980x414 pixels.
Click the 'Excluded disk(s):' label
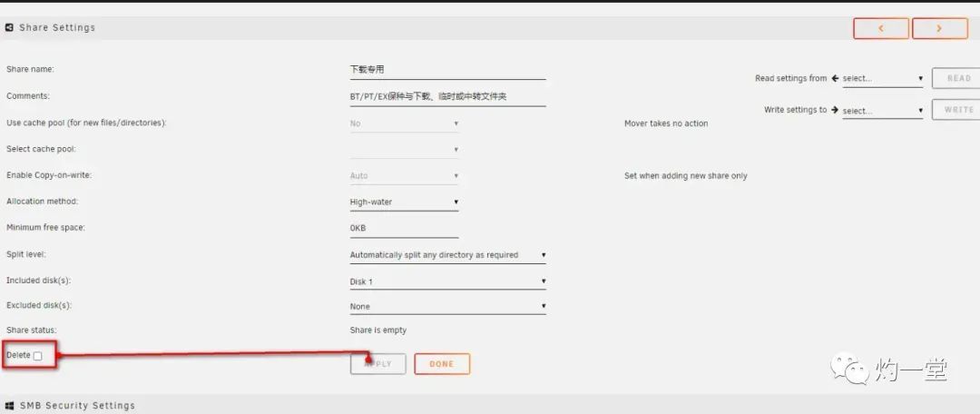(39, 306)
